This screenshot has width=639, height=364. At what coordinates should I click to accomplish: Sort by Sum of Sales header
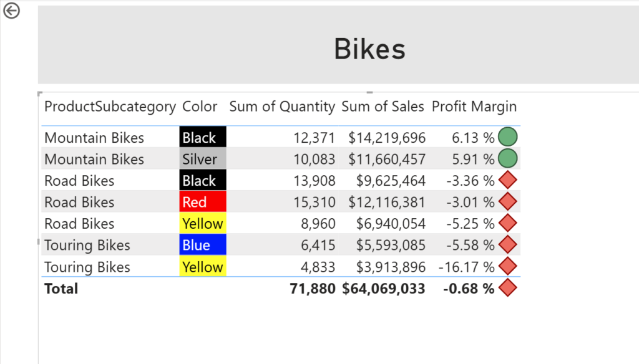click(383, 107)
